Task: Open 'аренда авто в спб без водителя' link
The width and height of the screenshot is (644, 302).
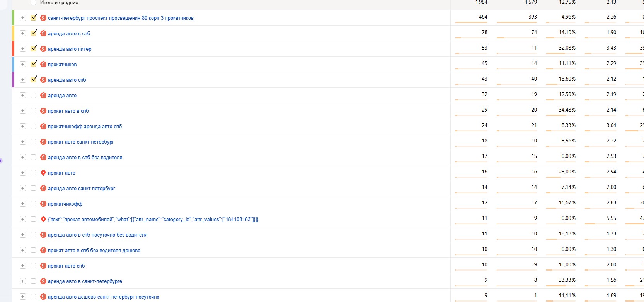Action: [85, 157]
